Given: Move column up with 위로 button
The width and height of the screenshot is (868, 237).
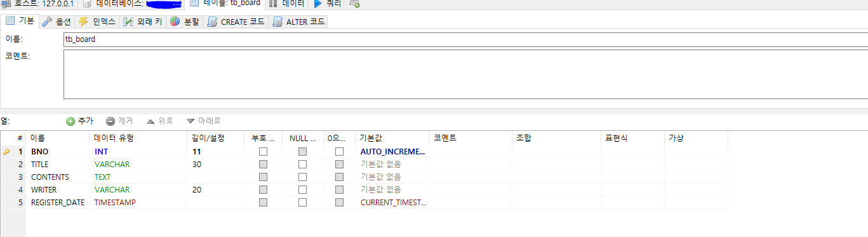Looking at the screenshot, I should point(159,121).
